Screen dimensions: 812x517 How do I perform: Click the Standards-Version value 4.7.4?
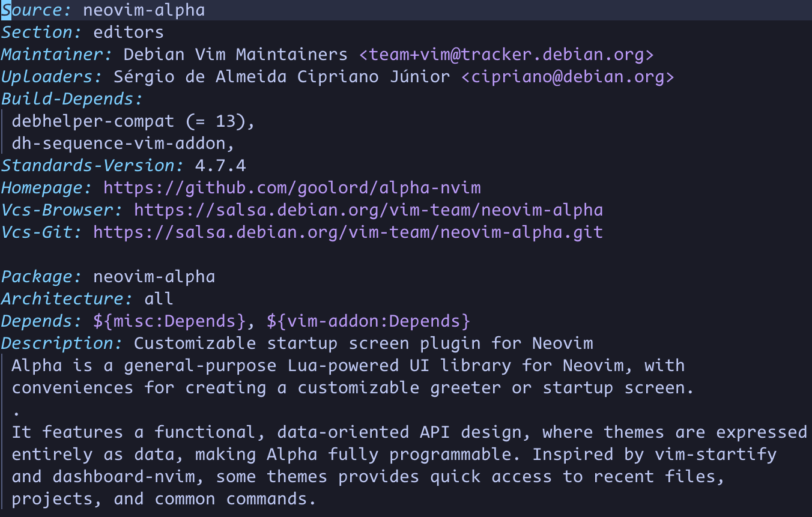pos(220,166)
